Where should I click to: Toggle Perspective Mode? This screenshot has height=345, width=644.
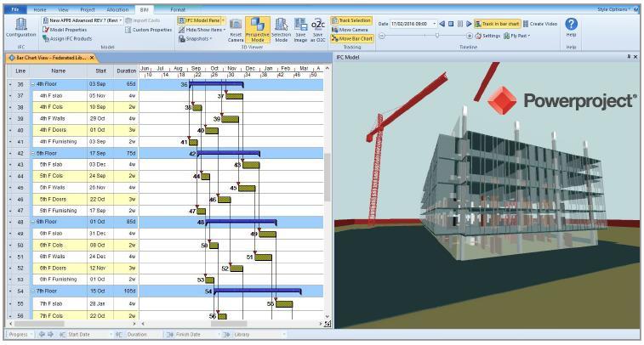(x=258, y=30)
